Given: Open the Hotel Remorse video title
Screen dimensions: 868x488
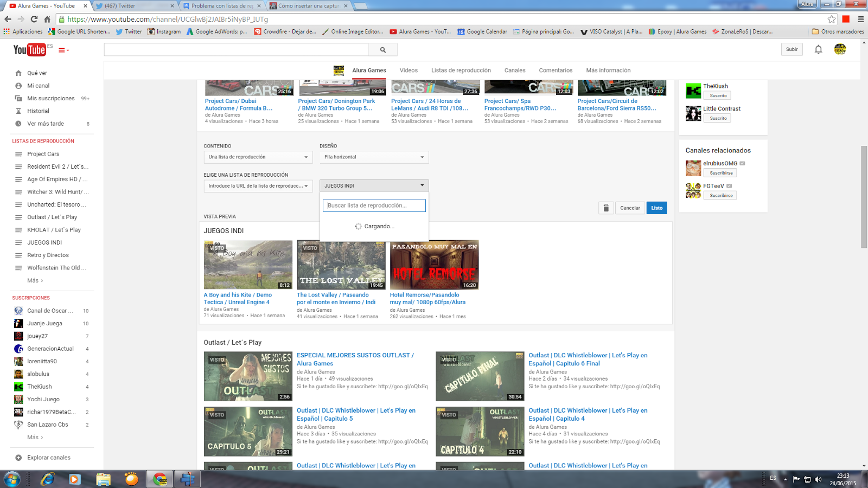Looking at the screenshot, I should pos(427,299).
